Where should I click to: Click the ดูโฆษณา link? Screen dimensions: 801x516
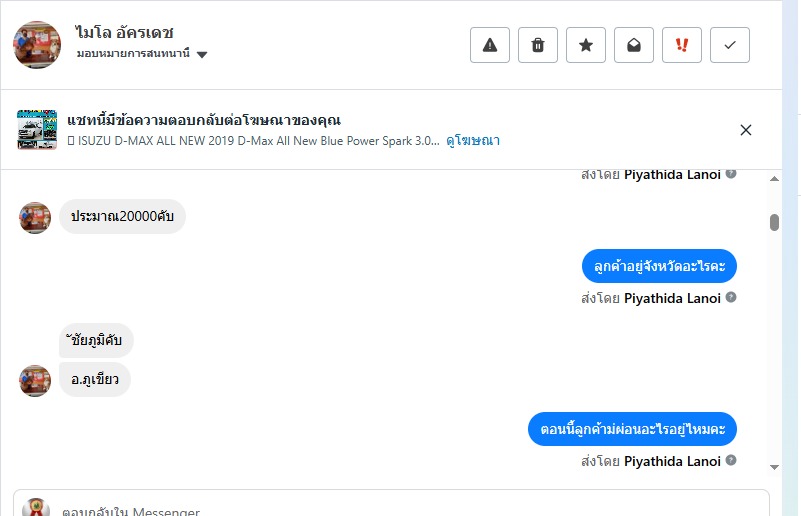(473, 141)
